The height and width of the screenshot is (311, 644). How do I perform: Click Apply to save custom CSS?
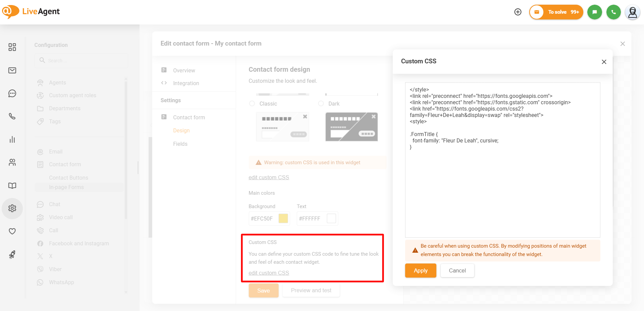(420, 270)
